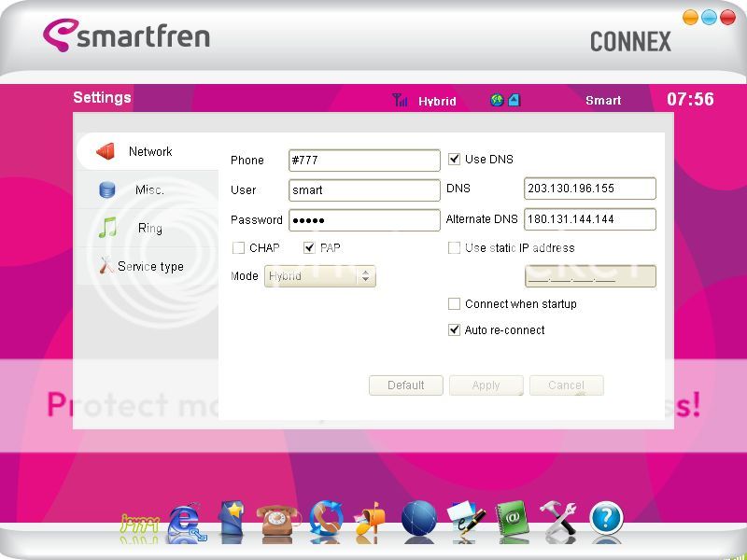
Task: Click the Phone number input field
Action: click(364, 161)
